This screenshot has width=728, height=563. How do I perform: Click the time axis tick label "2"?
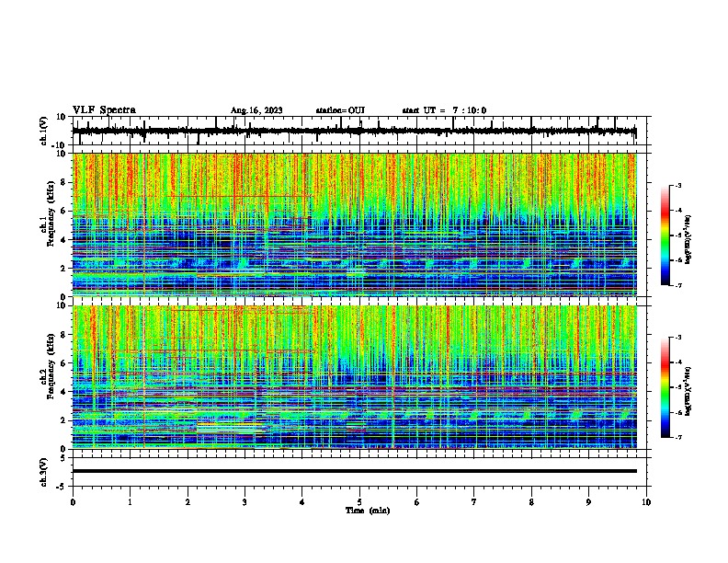[x=188, y=502]
